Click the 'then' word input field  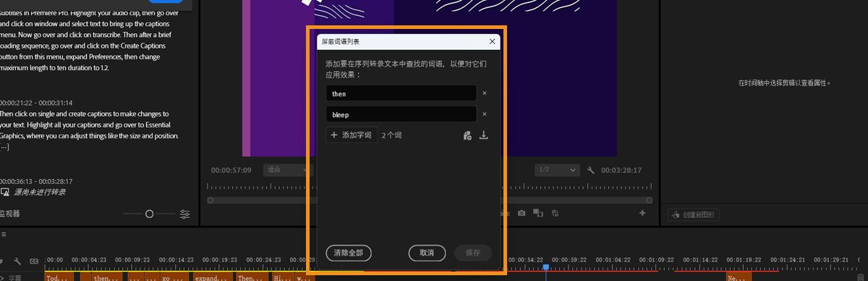coord(401,93)
